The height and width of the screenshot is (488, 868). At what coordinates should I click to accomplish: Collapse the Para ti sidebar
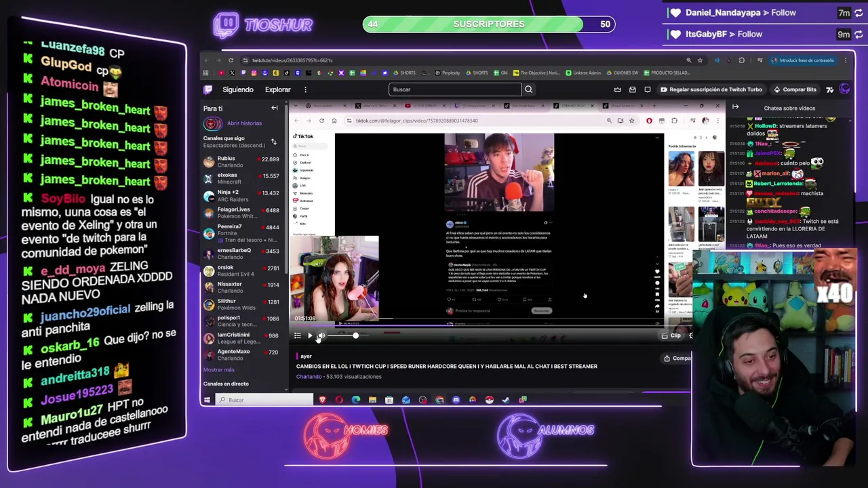[275, 108]
